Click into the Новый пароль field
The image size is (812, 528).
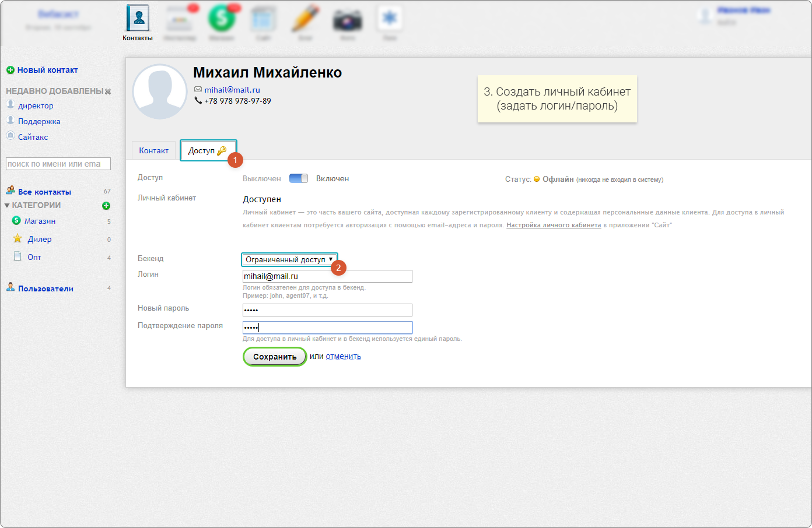click(x=327, y=310)
